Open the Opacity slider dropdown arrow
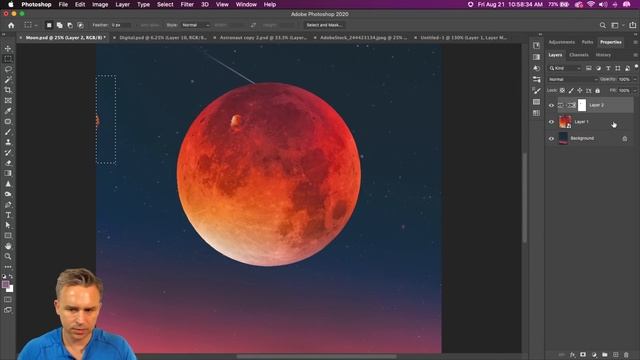 pos(634,79)
